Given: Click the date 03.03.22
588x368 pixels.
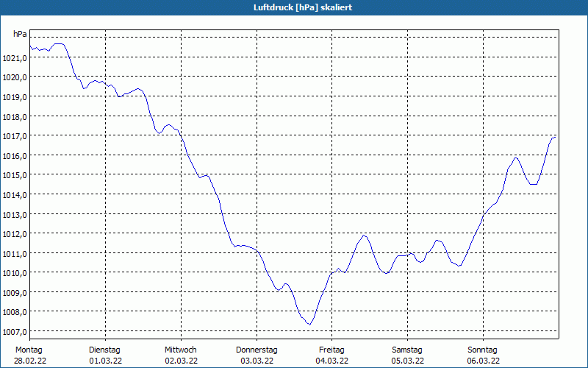Looking at the screenshot, I should pyautogui.click(x=257, y=361).
